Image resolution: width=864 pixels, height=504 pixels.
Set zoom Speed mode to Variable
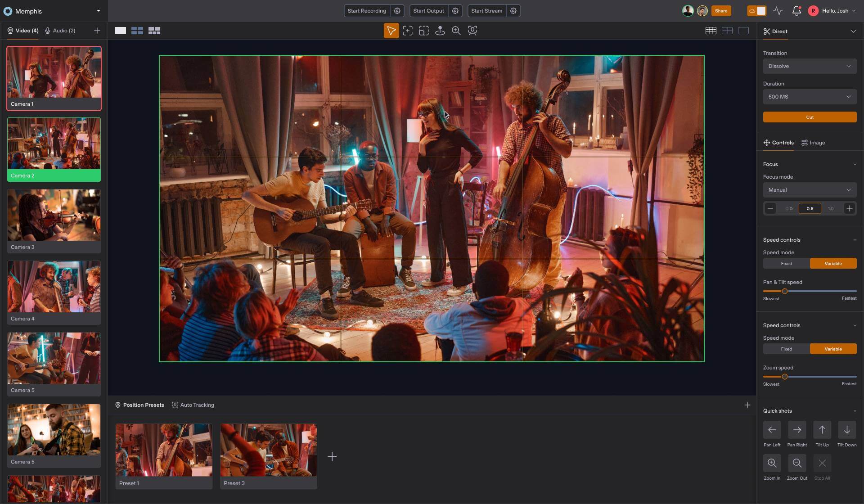point(833,348)
